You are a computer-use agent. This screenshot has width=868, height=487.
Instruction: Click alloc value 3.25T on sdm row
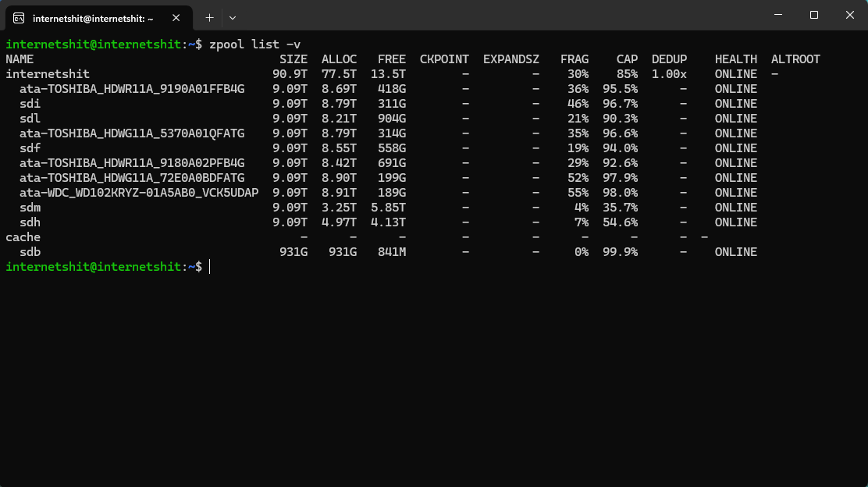point(340,208)
